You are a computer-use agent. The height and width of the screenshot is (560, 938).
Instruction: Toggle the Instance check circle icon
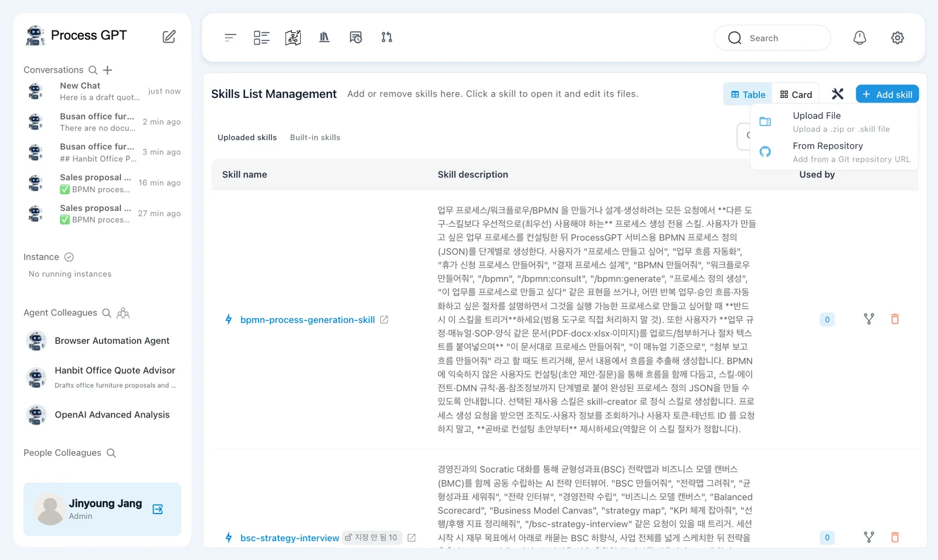(x=69, y=257)
